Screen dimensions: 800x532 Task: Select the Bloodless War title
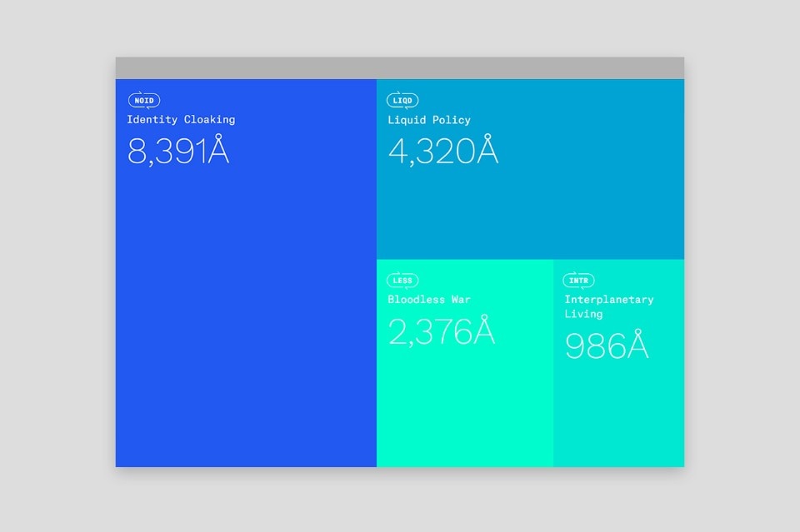coord(429,299)
